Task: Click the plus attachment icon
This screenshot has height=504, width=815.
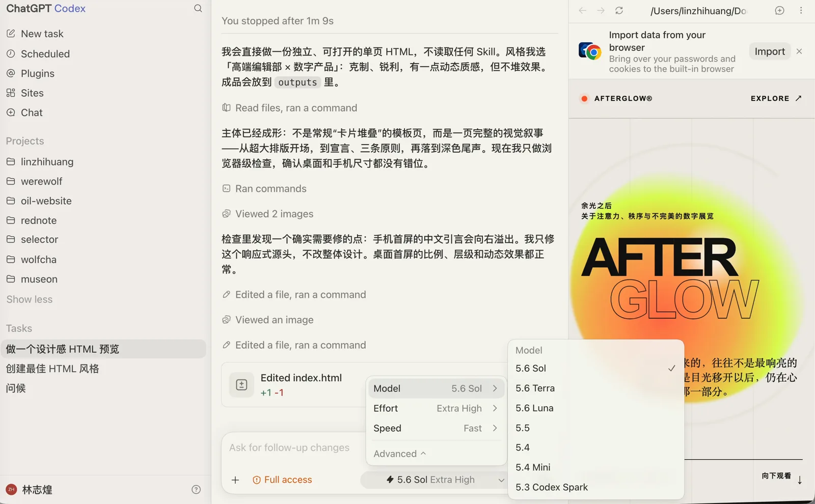Action: point(235,480)
